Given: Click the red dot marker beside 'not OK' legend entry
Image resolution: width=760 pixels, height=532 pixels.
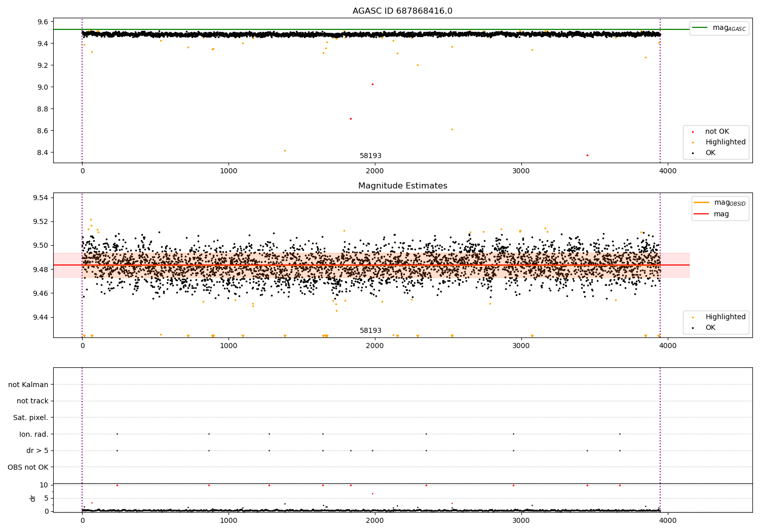Looking at the screenshot, I should (x=693, y=132).
